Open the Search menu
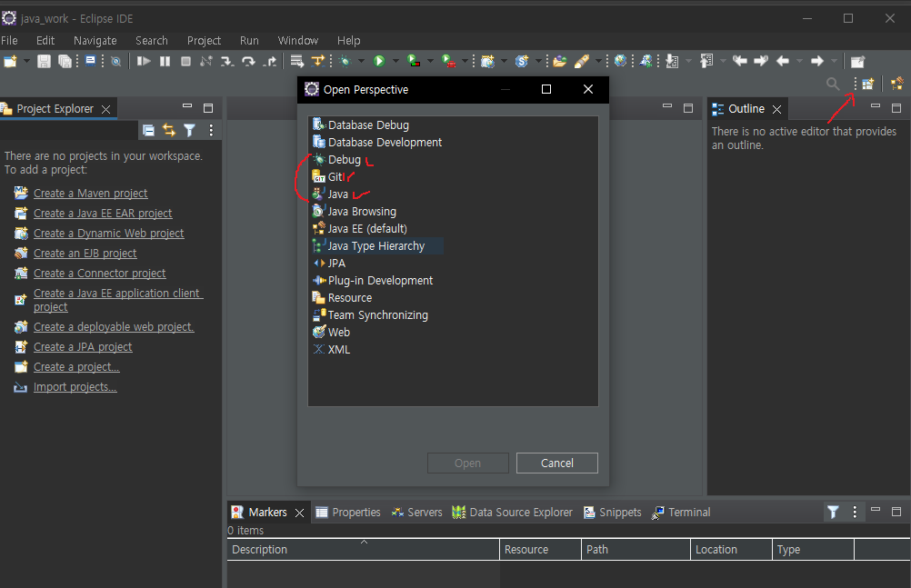This screenshot has width=911, height=588. (x=152, y=41)
